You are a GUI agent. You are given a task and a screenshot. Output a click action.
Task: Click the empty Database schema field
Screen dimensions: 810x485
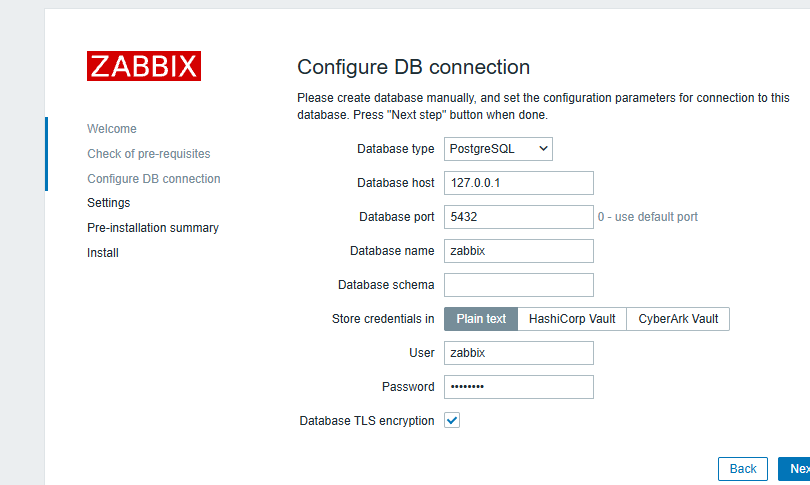click(519, 285)
